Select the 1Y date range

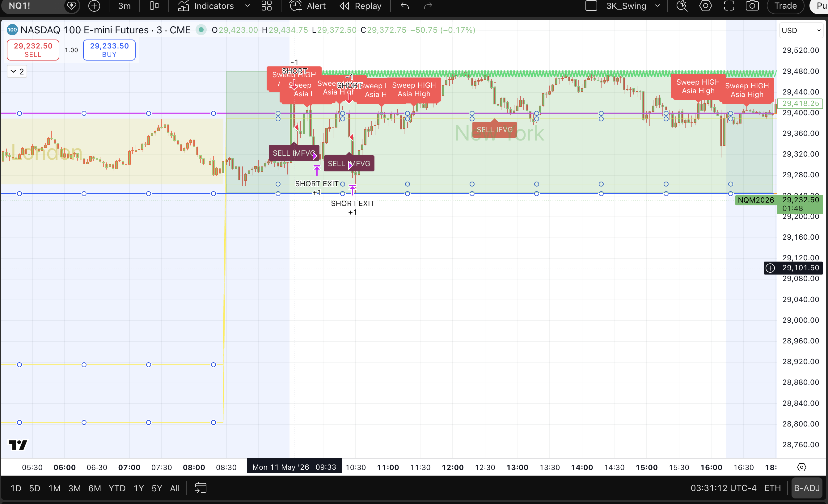139,488
